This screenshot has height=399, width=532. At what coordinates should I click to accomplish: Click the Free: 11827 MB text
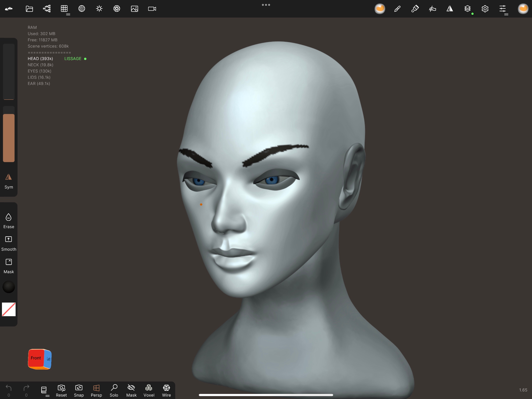[42, 40]
